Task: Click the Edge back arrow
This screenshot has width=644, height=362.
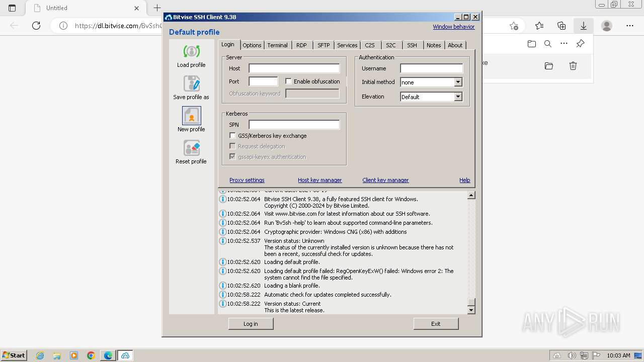Action: click(x=14, y=26)
